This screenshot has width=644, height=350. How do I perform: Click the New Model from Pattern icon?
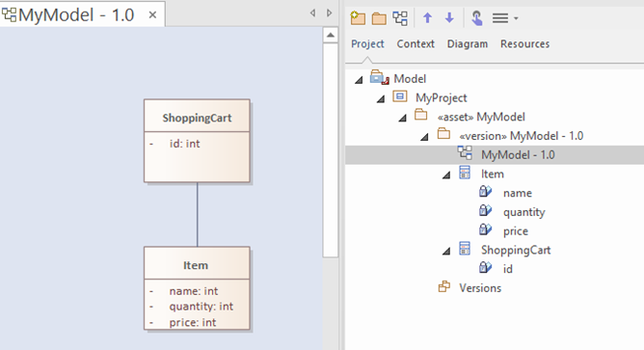[358, 18]
